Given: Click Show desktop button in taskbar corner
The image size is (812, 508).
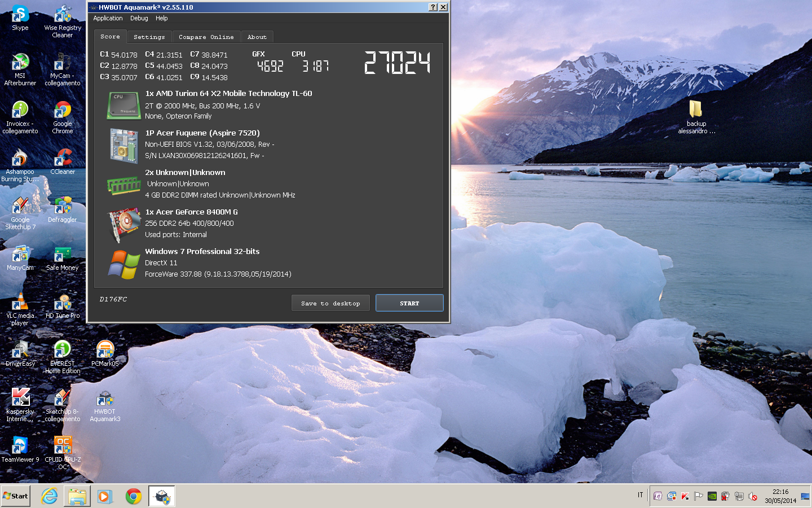Looking at the screenshot, I should point(805,496).
